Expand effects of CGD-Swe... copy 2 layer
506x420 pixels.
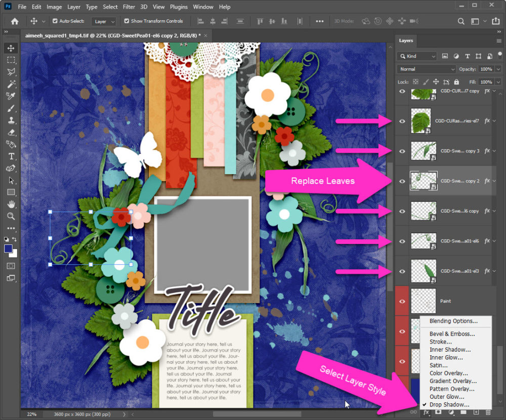(494, 181)
